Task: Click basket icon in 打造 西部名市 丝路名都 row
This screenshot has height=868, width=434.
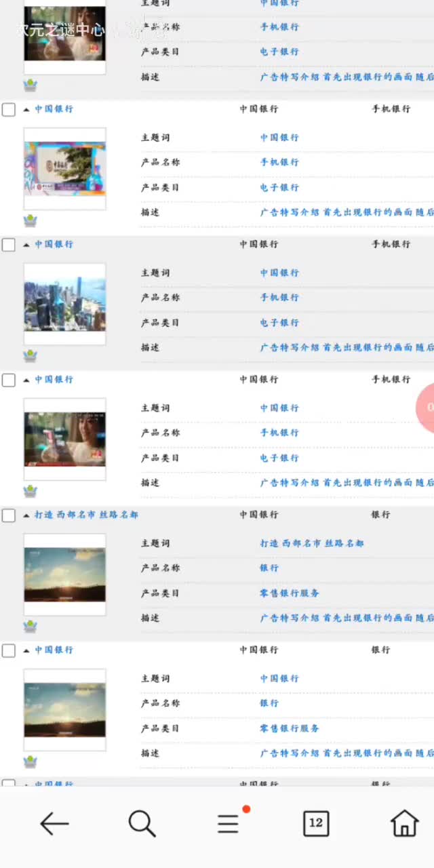Action: [30, 626]
